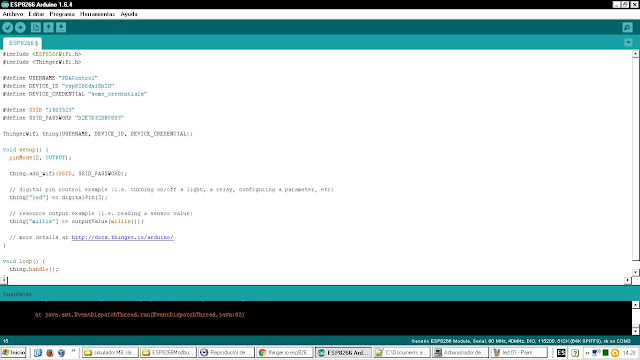This screenshot has width=640, height=360.
Task: Open the docs.thinger.io/arduino link
Action: (x=122, y=237)
